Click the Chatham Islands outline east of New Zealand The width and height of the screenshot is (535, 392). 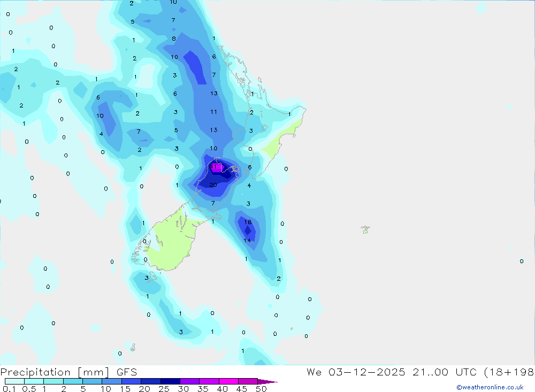pos(365,229)
